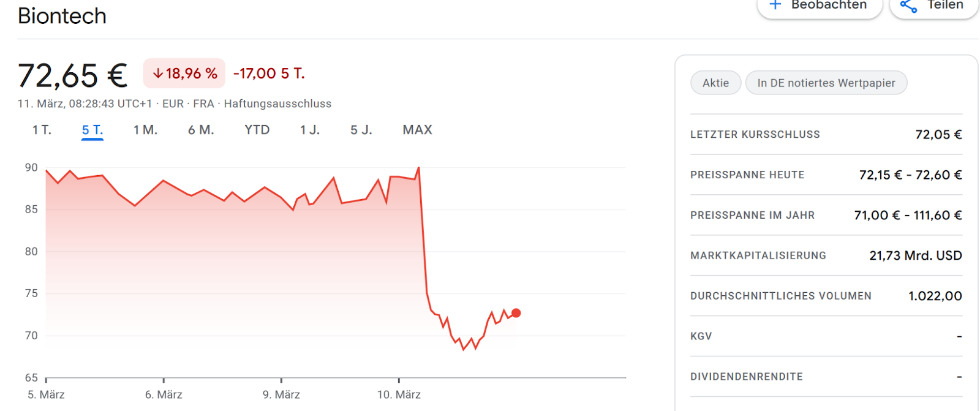This screenshot has height=411, width=980.
Task: Click the Aktie chip
Action: pyautogui.click(x=715, y=83)
